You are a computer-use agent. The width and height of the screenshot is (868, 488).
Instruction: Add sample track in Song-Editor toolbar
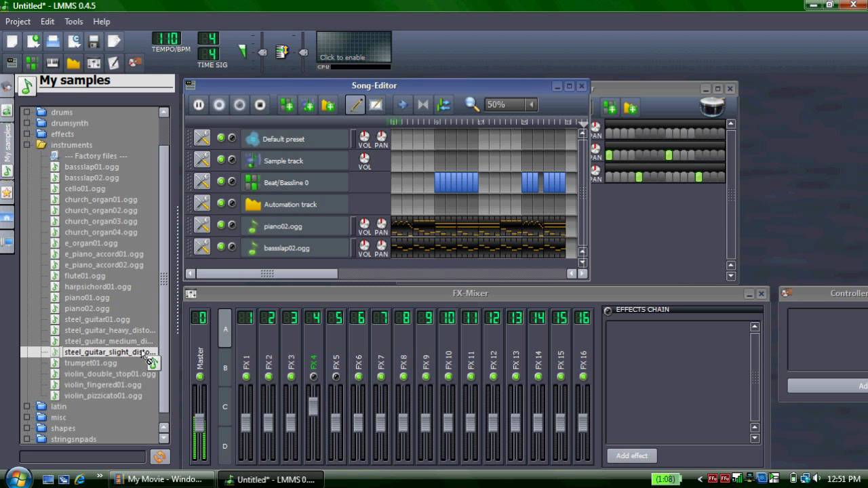(308, 105)
